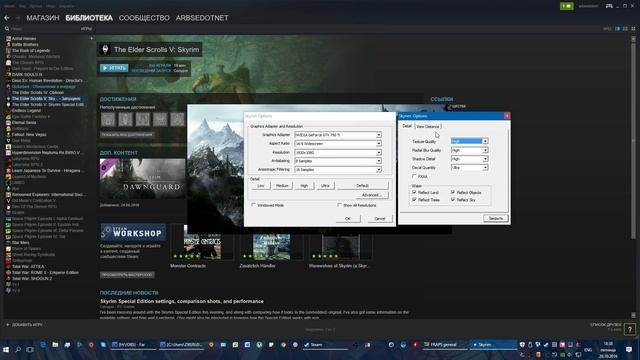Click the green Steam notifications icon
This screenshot has height=360, width=640.
(x=567, y=6)
